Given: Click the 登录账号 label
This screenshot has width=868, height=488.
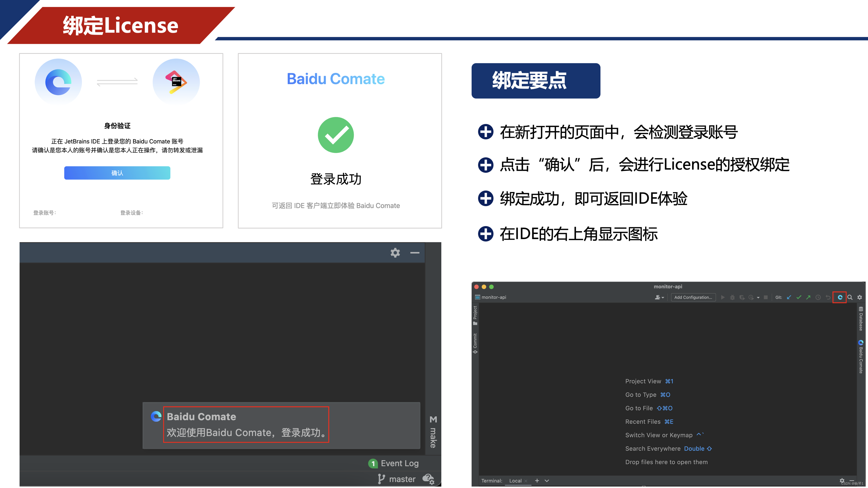Looking at the screenshot, I should point(44,213).
